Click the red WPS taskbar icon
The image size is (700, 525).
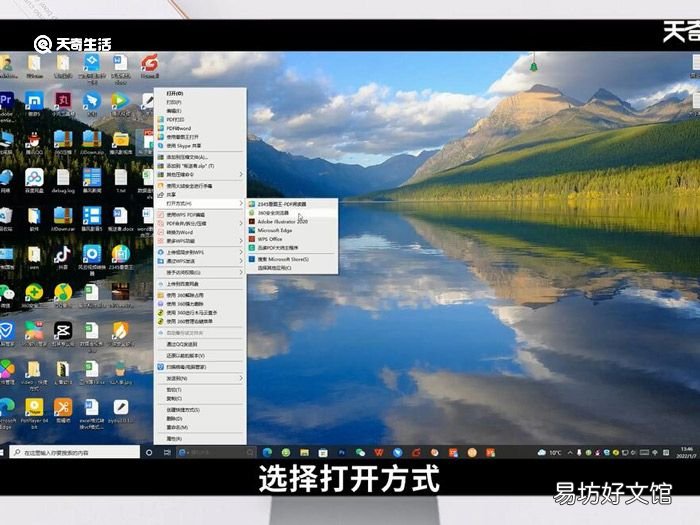(x=379, y=452)
